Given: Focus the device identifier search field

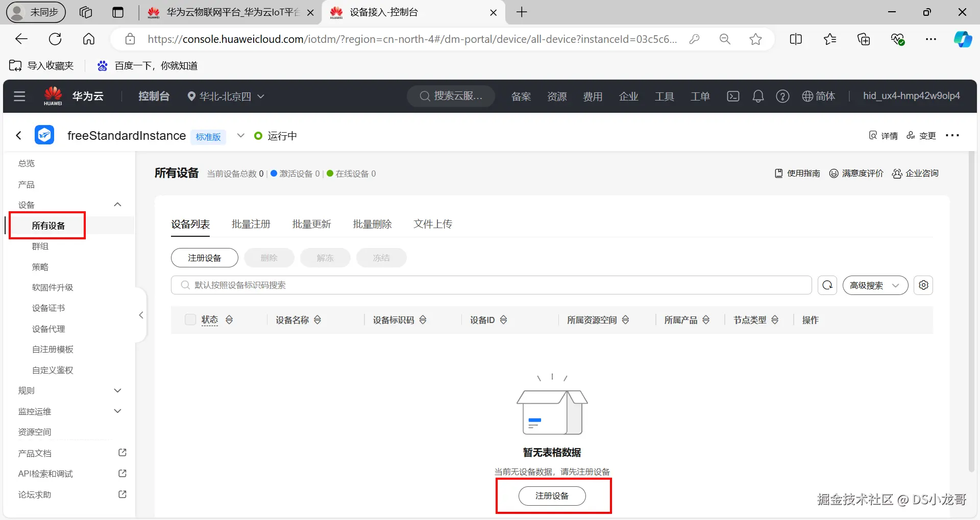Looking at the screenshot, I should 491,285.
